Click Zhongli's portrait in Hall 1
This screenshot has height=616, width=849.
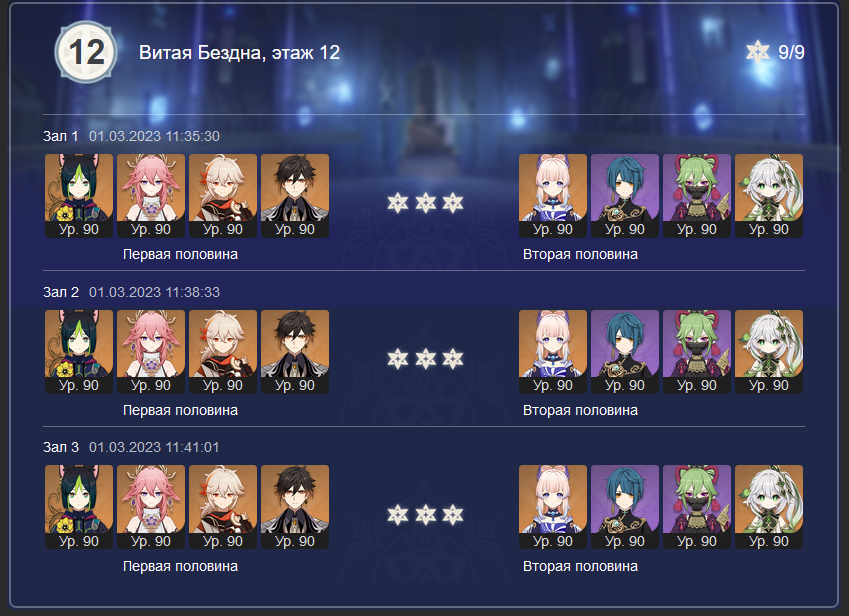point(295,195)
